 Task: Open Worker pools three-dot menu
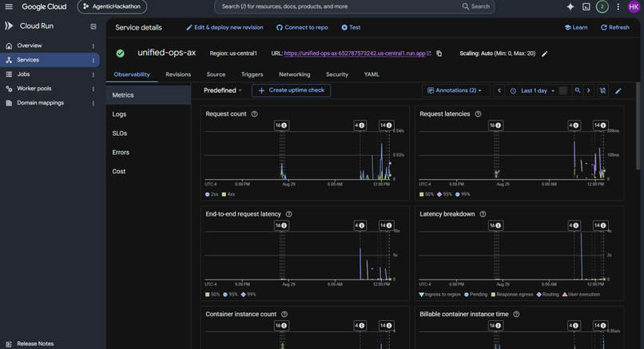click(x=93, y=89)
